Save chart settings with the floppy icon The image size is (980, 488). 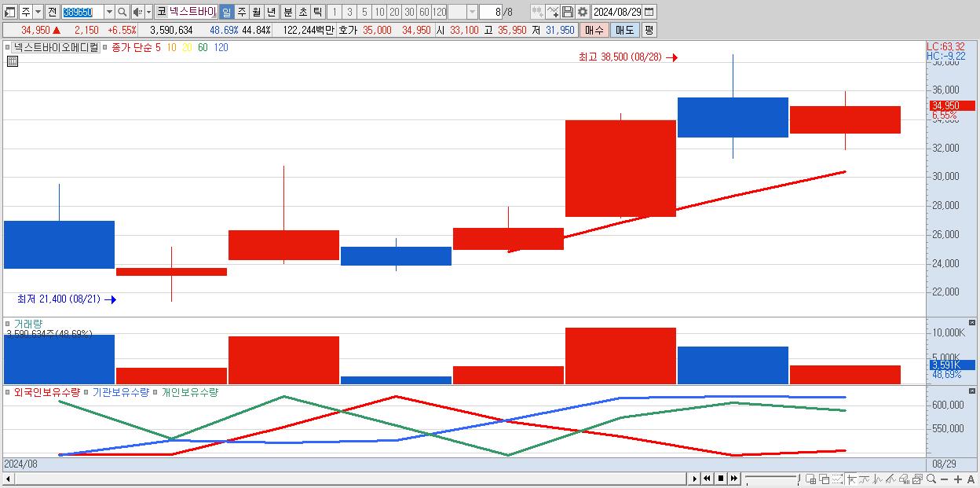click(x=568, y=12)
